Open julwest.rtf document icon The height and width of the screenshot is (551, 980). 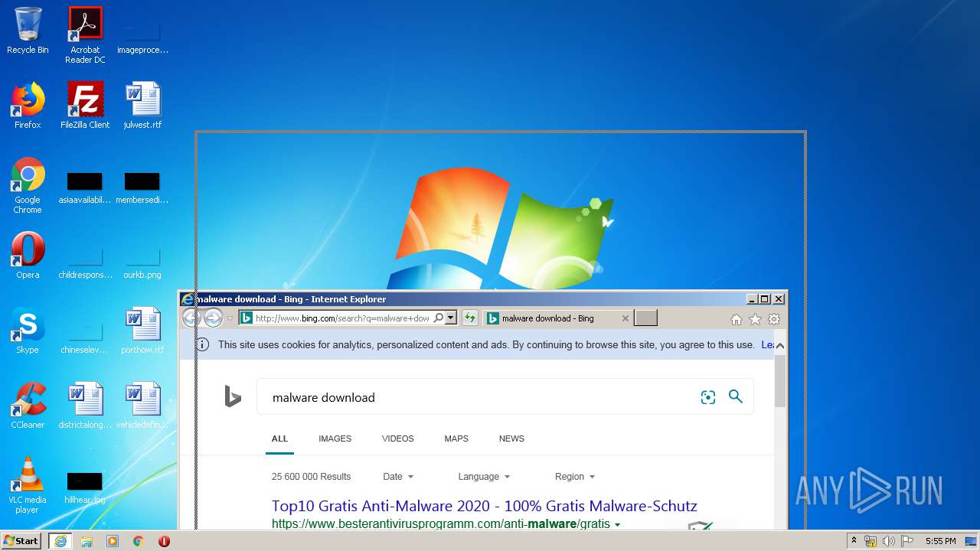click(x=142, y=106)
